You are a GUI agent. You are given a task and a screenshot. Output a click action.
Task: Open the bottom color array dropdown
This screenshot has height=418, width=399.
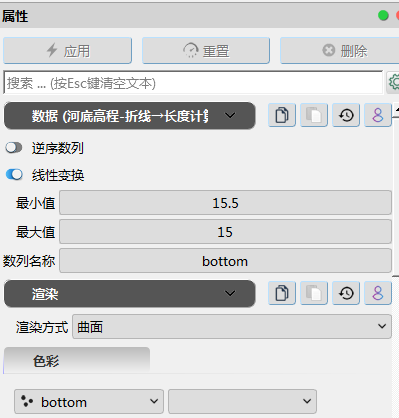[89, 401]
